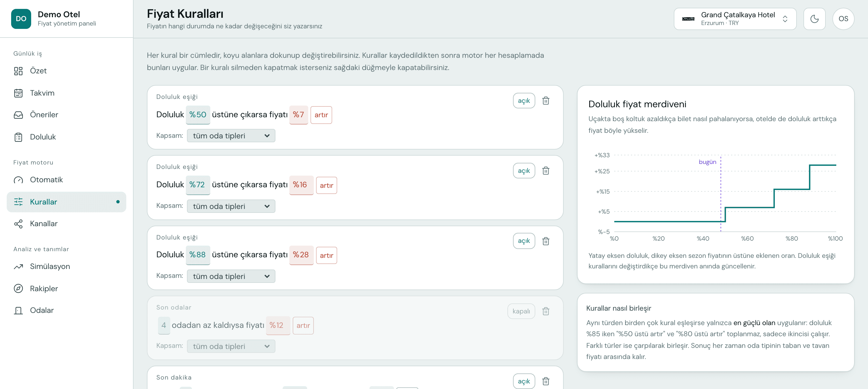Click the Otomatik gauge icon

[x=18, y=180]
